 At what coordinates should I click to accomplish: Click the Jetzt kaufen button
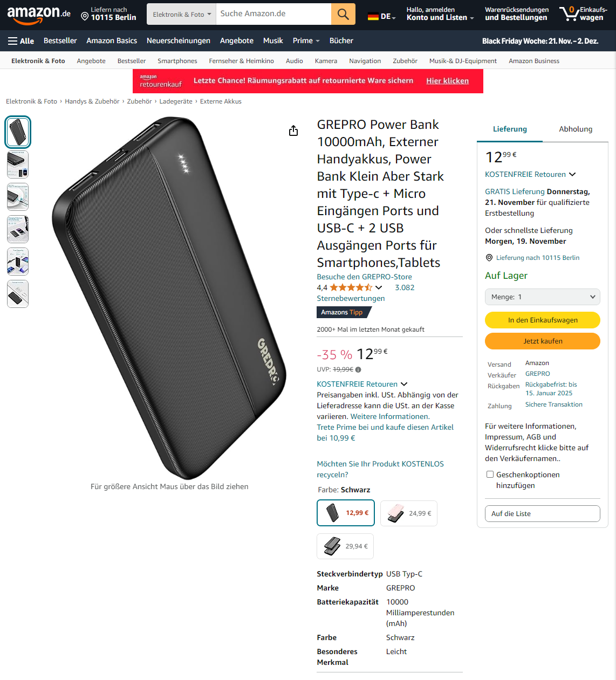(x=543, y=341)
